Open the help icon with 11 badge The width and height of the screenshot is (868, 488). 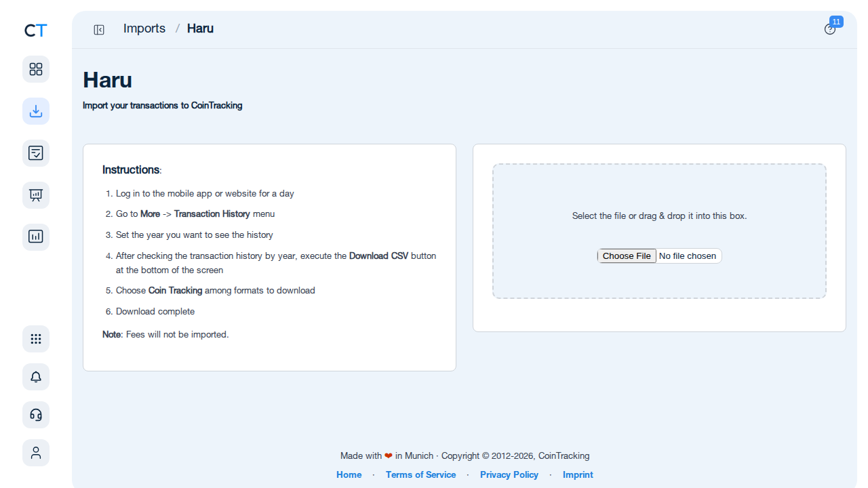pyautogui.click(x=830, y=29)
